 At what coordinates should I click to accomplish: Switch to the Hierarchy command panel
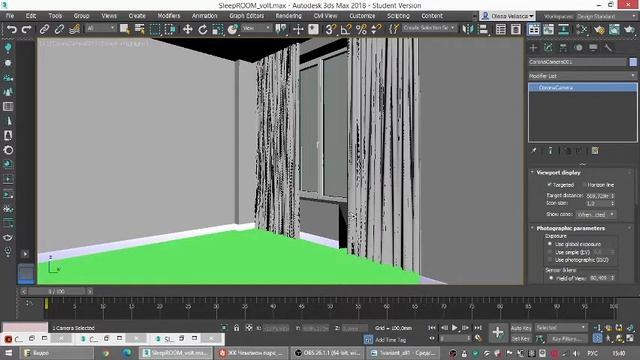tap(563, 48)
